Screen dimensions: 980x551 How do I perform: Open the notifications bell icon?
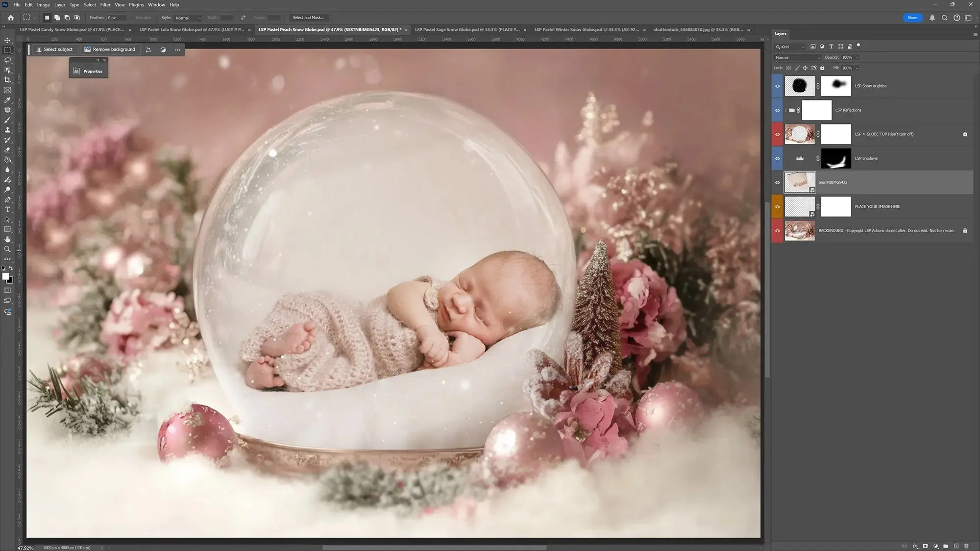(932, 18)
